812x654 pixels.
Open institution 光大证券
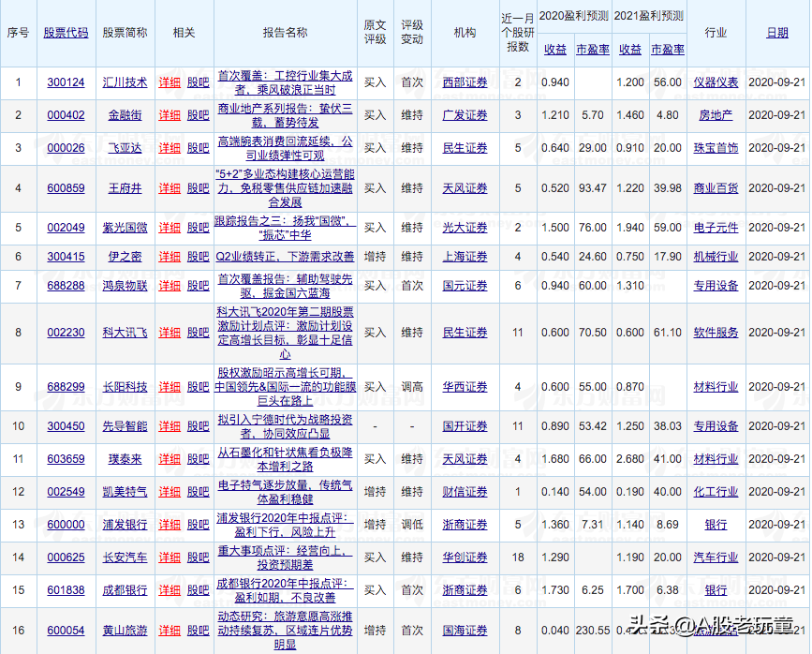point(465,228)
